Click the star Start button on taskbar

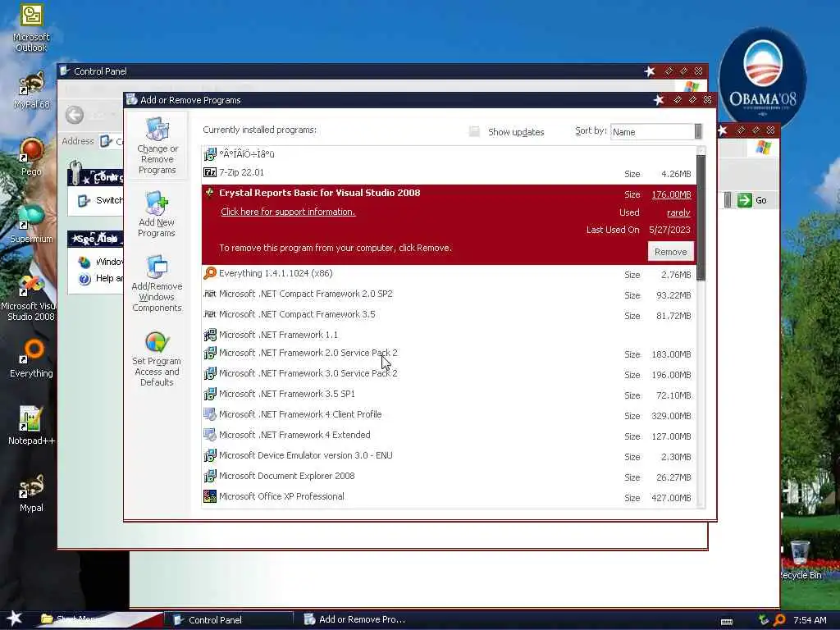pyautogui.click(x=15, y=619)
